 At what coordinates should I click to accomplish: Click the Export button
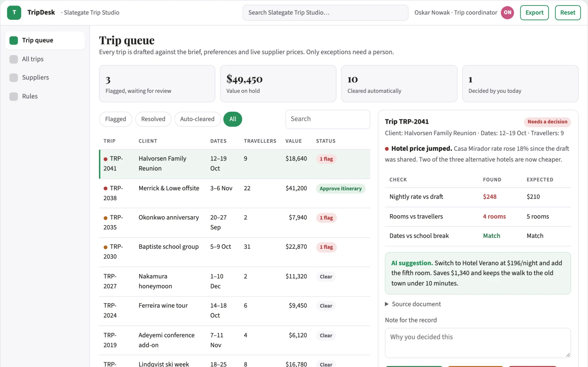point(534,12)
